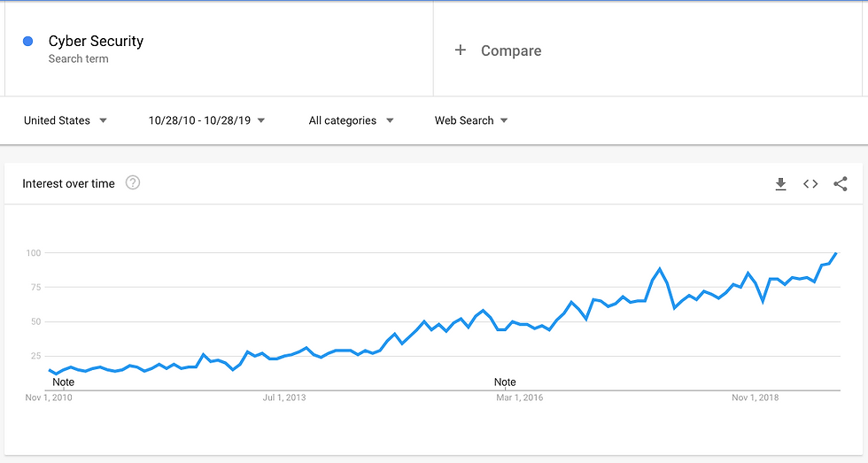Viewport: 868px width, 463px height.
Task: Click the plus icon next to Compare
Action: (x=460, y=50)
